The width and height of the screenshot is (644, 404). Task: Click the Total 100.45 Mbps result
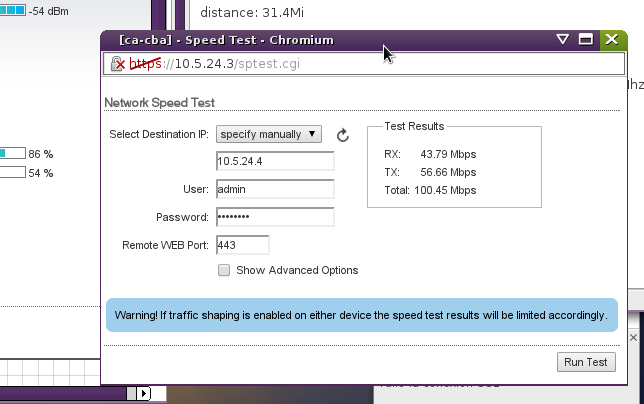coord(430,190)
